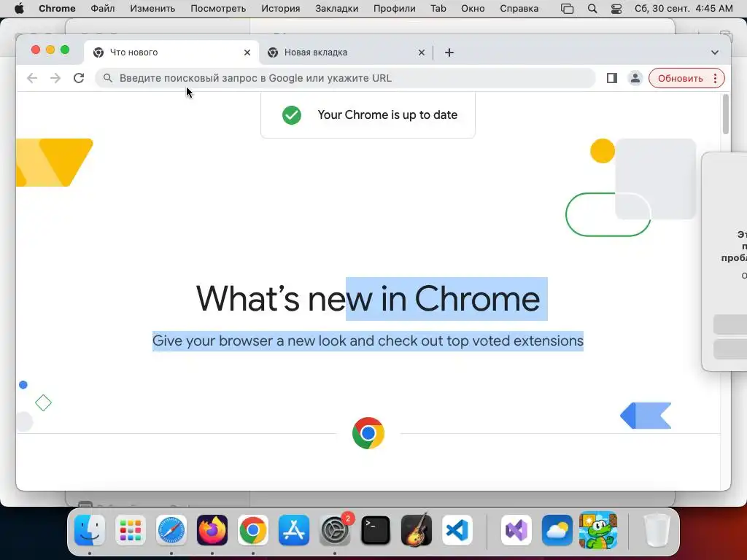The image size is (747, 560).
Task: Open the Apple menu
Action: click(19, 9)
